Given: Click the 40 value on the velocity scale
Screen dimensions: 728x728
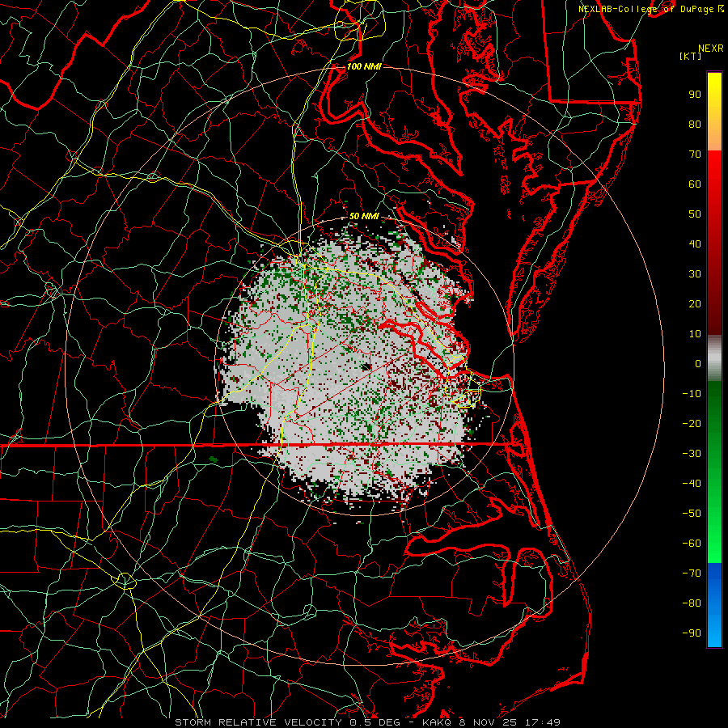Looking at the screenshot, I should pos(695,243).
